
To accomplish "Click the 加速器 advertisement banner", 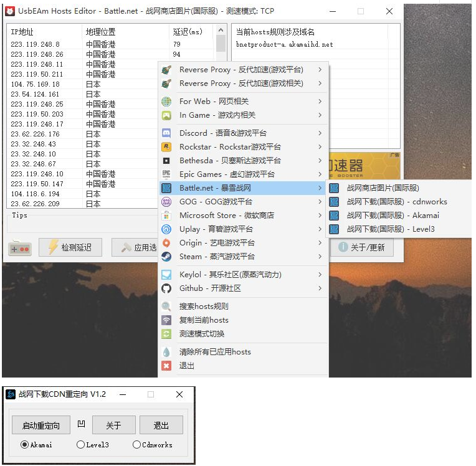I will (364, 166).
